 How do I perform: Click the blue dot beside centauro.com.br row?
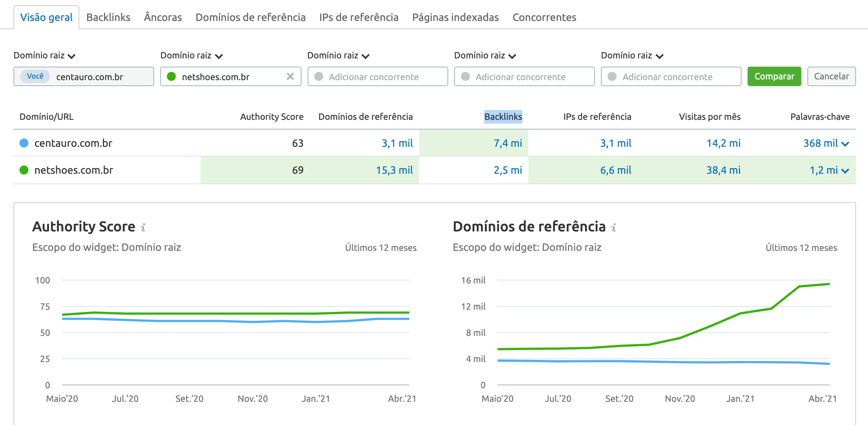pos(24,143)
